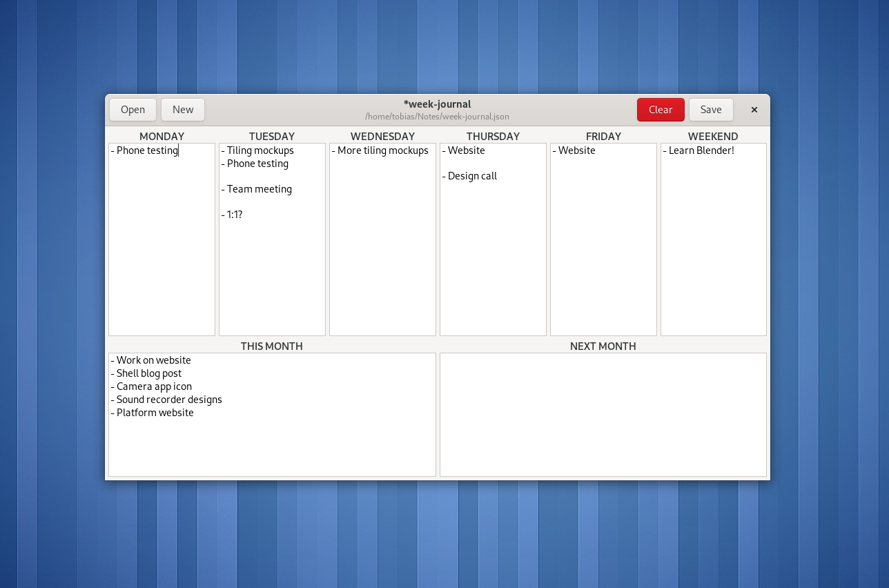Image resolution: width=889 pixels, height=588 pixels.
Task: Click the THURSDAY column heading
Action: [x=493, y=136]
